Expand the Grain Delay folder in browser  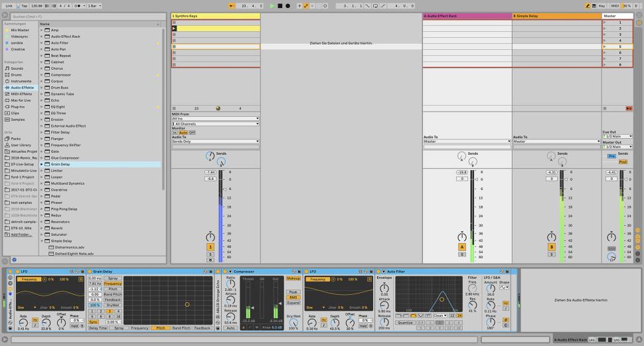pos(42,164)
